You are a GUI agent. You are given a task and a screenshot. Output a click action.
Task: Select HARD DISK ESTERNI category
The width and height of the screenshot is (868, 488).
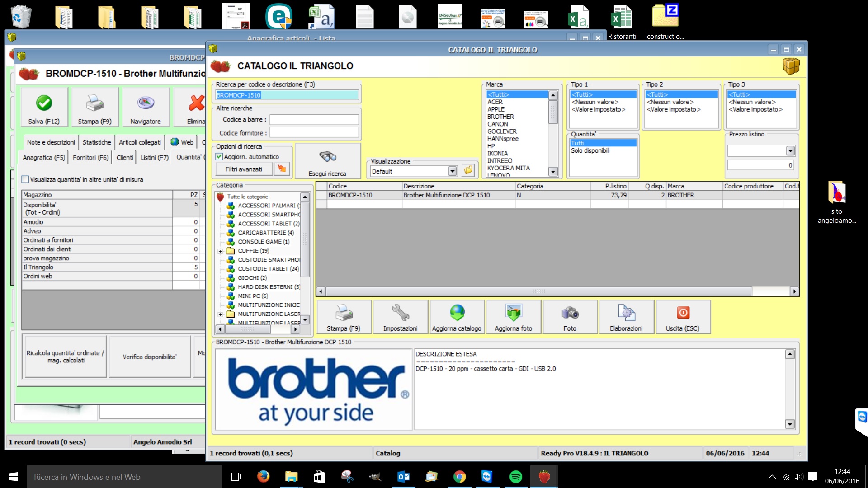point(269,287)
